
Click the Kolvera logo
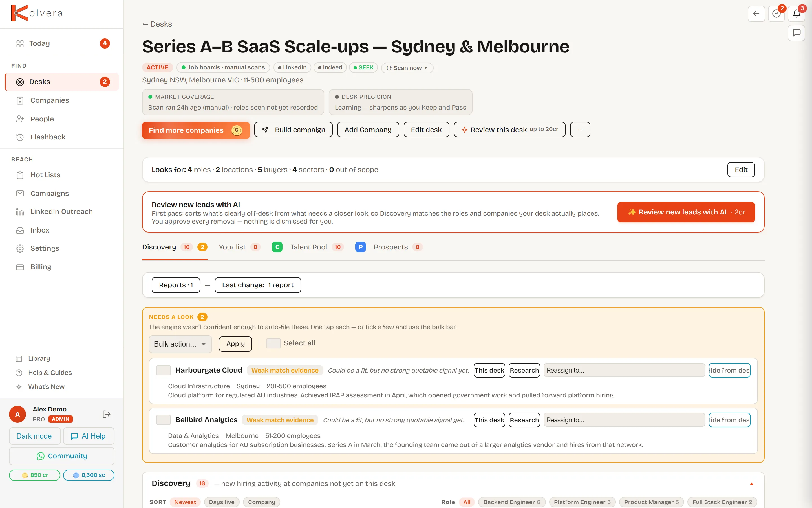pyautogui.click(x=37, y=13)
